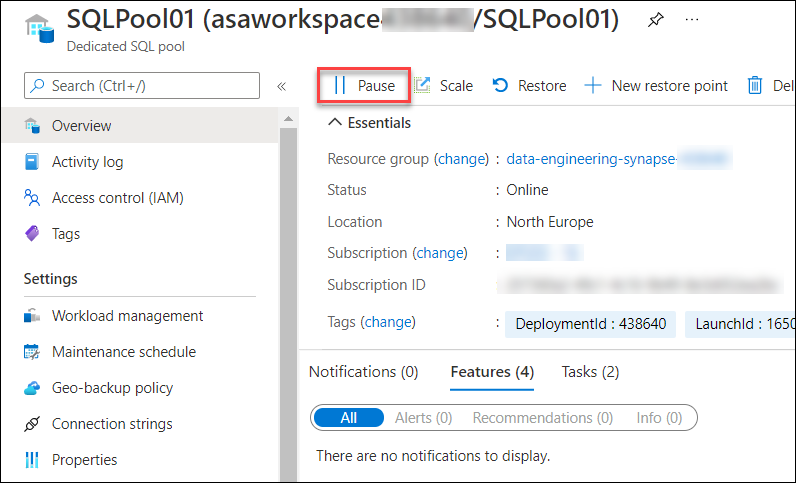Image resolution: width=796 pixels, height=483 pixels.
Task: Click the Restore toolbar button
Action: pyautogui.click(x=529, y=85)
